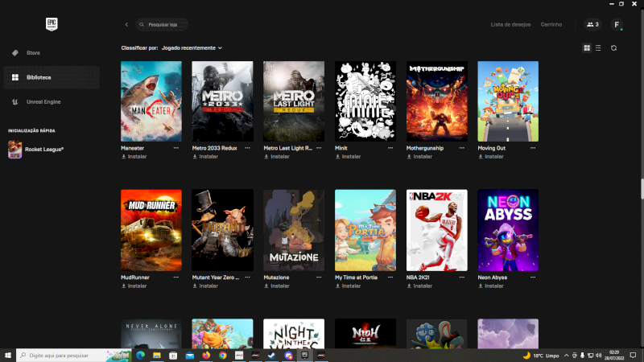Refresh the library with the reload icon
This screenshot has width=644, height=362.
(613, 48)
